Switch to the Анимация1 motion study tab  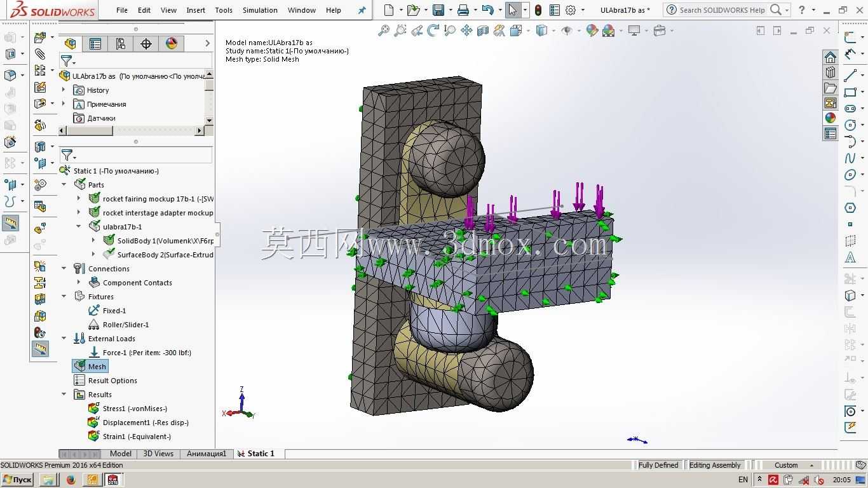(207, 454)
